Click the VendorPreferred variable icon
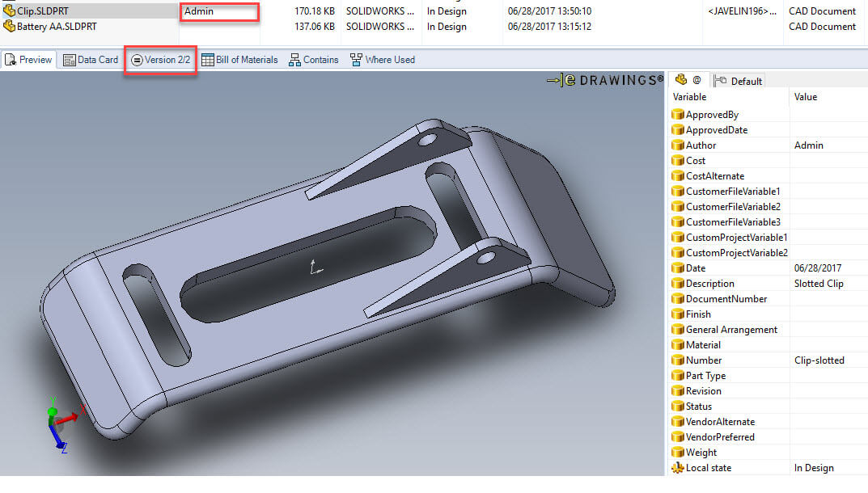The height and width of the screenshot is (493, 868). click(678, 437)
